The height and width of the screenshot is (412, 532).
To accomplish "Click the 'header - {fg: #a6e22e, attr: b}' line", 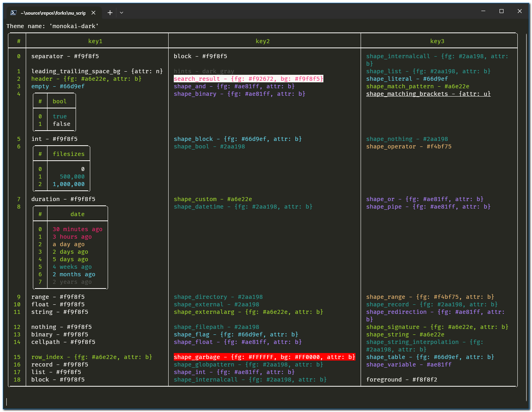I will [86, 79].
